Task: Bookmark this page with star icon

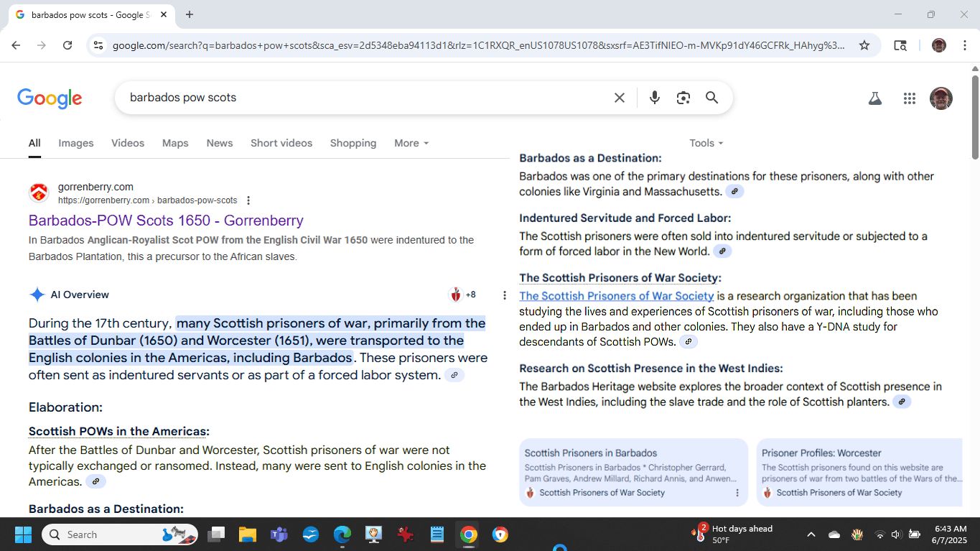Action: (864, 45)
